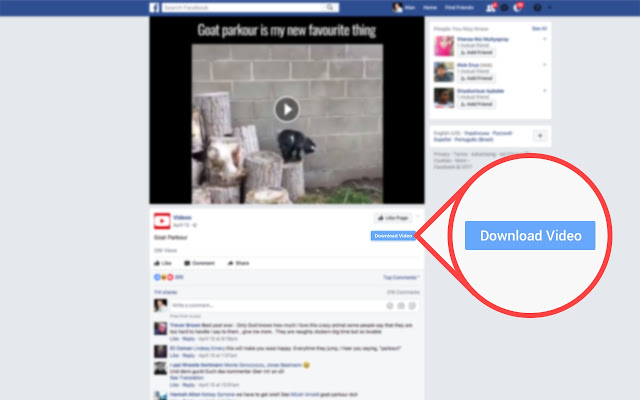Click the camera photo icon in the comment box
The image size is (640, 400).
(401, 306)
